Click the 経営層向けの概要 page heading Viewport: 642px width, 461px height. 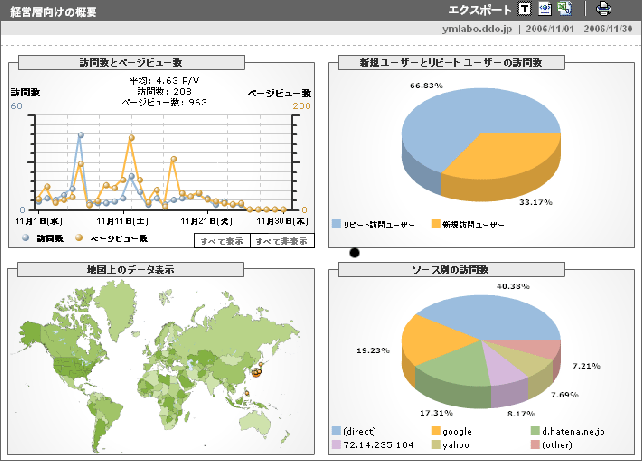[x=53, y=11]
